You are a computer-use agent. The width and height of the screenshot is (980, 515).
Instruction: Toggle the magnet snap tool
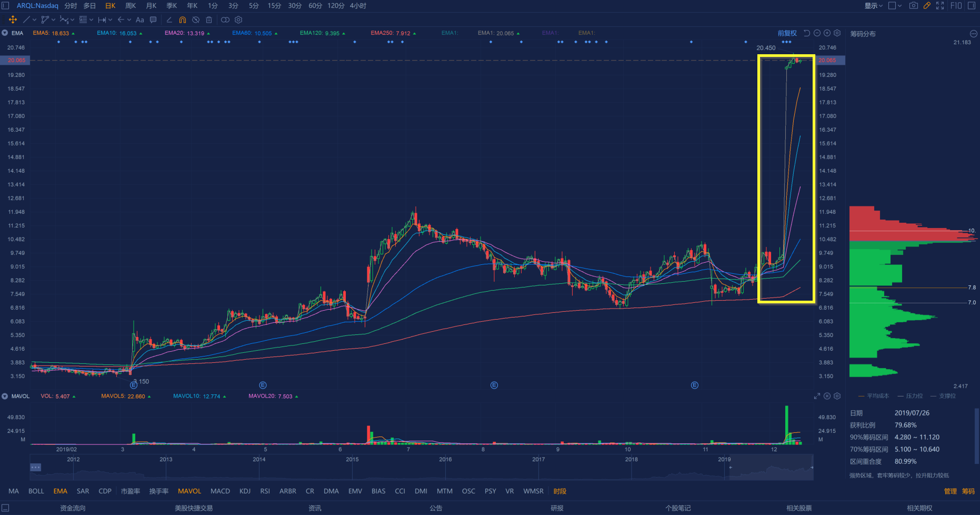click(x=183, y=19)
